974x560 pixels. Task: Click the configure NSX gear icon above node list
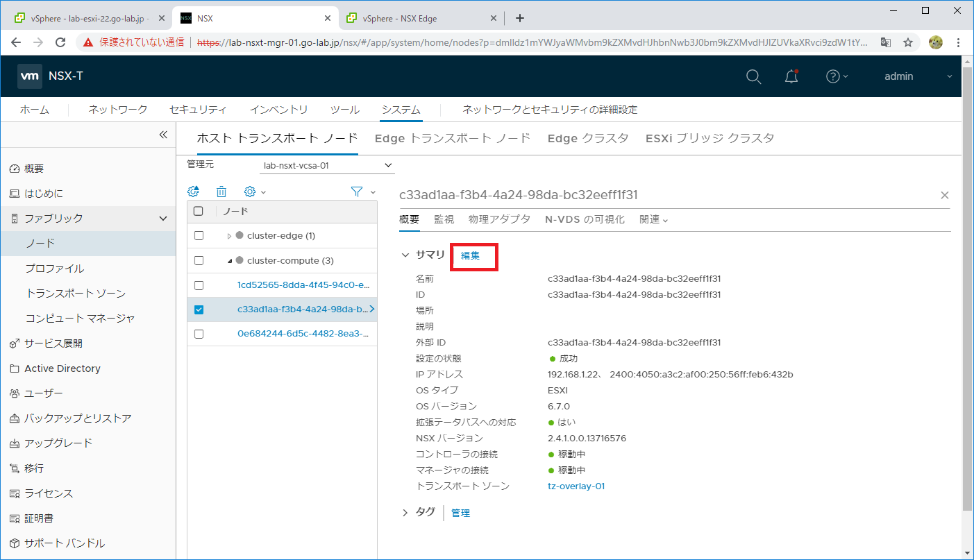coord(194,192)
